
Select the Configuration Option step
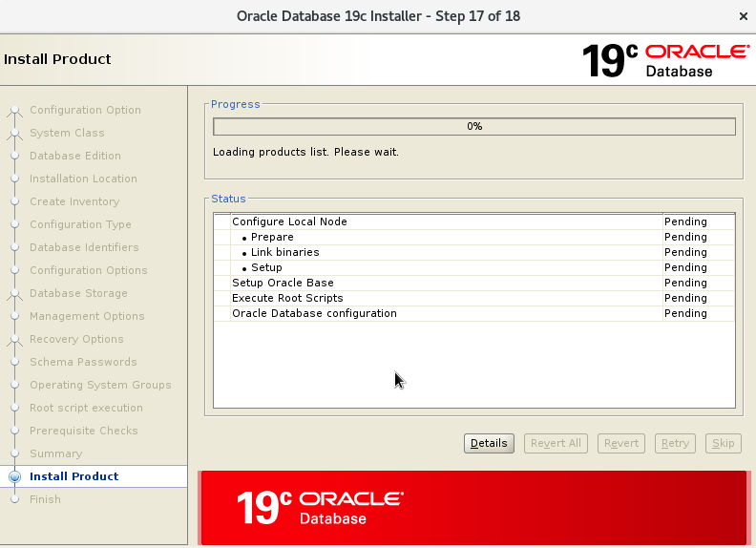tap(85, 110)
